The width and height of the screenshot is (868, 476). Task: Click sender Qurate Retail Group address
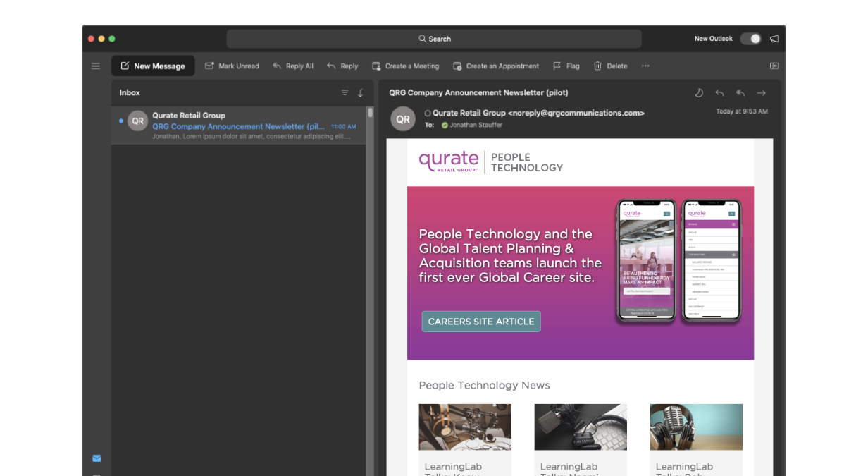(x=538, y=113)
